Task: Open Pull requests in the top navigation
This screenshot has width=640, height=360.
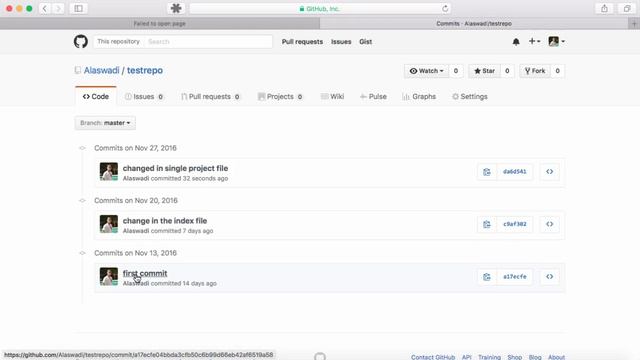Action: tap(302, 42)
